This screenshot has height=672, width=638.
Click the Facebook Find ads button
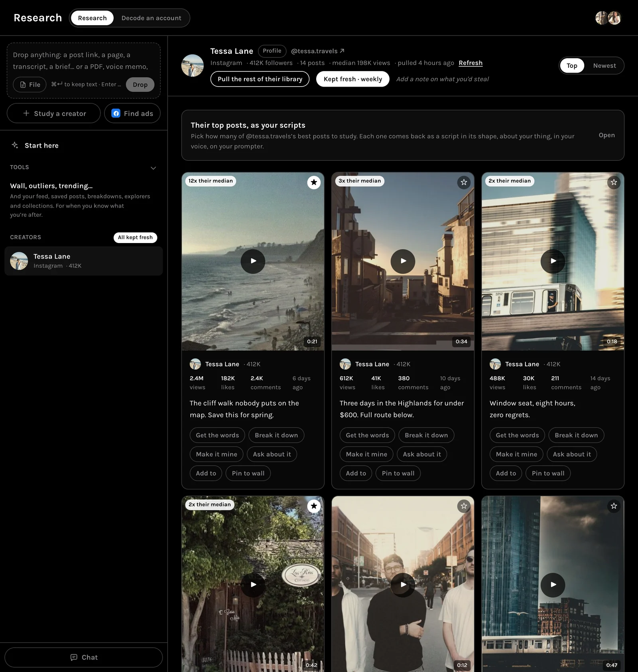point(132,113)
